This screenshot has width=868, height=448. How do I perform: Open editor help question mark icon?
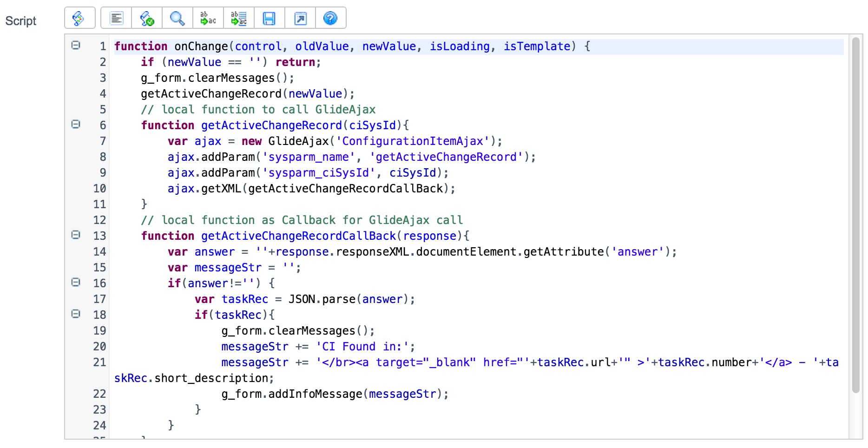pyautogui.click(x=330, y=18)
